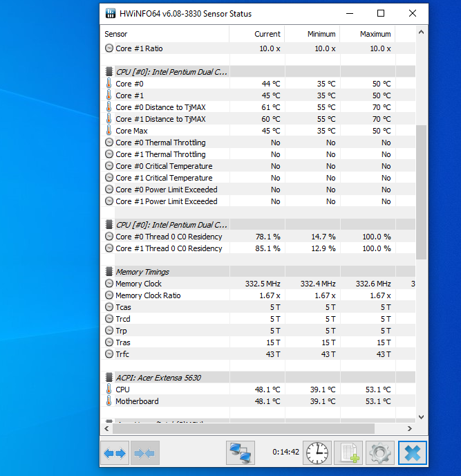461x476 pixels.
Task: Click the Tcas clock icon
Action: 109,307
